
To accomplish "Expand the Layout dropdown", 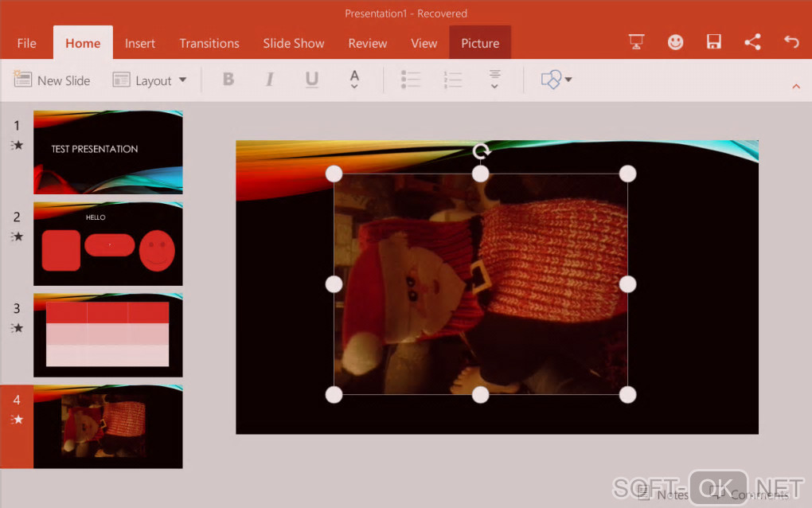I will (x=150, y=80).
